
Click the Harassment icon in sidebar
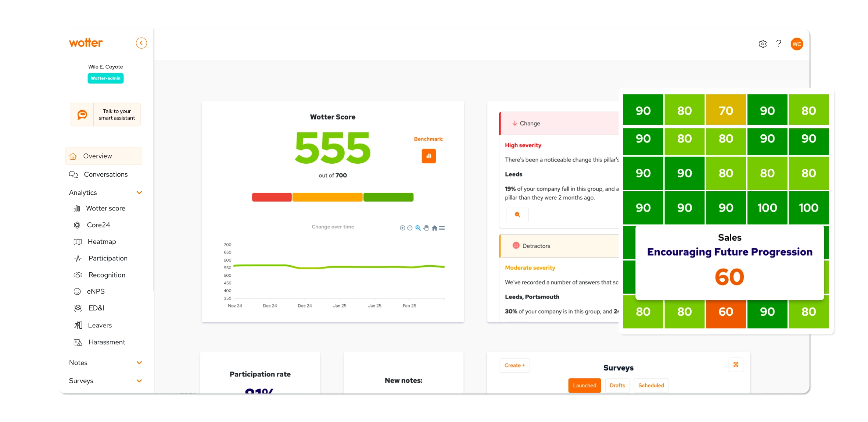(x=77, y=342)
